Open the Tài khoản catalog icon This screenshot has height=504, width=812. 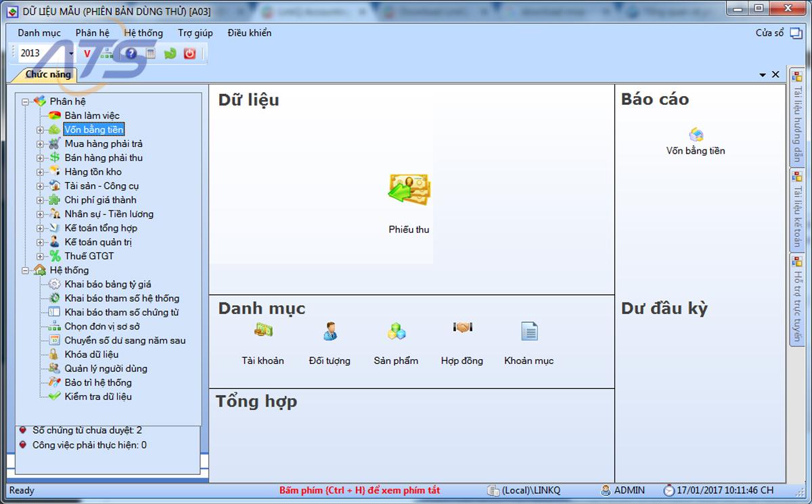tap(264, 330)
